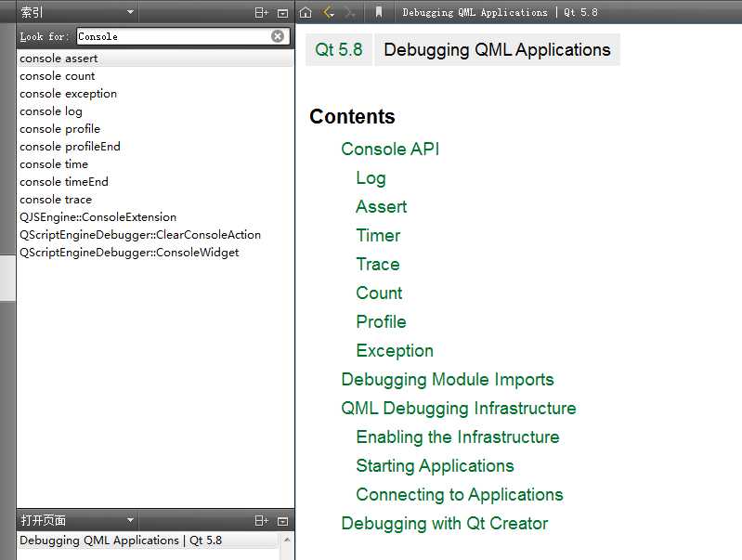Click the split-view icon in the index header
The width and height of the screenshot is (742, 560).
[261, 13]
